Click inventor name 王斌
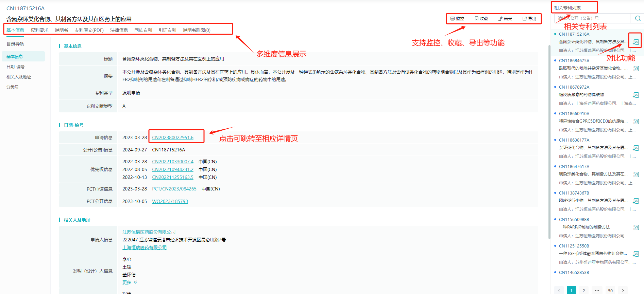Screen dimensions: 644x295 coord(127,267)
